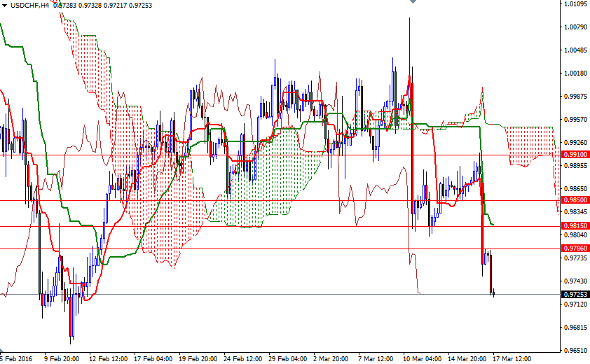Open the chart dropdown arrow beside USDCHF,H4

pyautogui.click(x=4, y=6)
